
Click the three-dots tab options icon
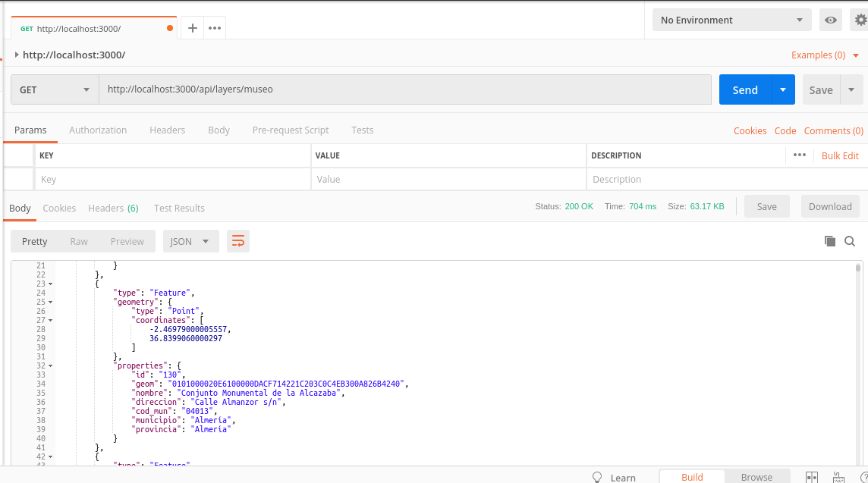click(215, 28)
